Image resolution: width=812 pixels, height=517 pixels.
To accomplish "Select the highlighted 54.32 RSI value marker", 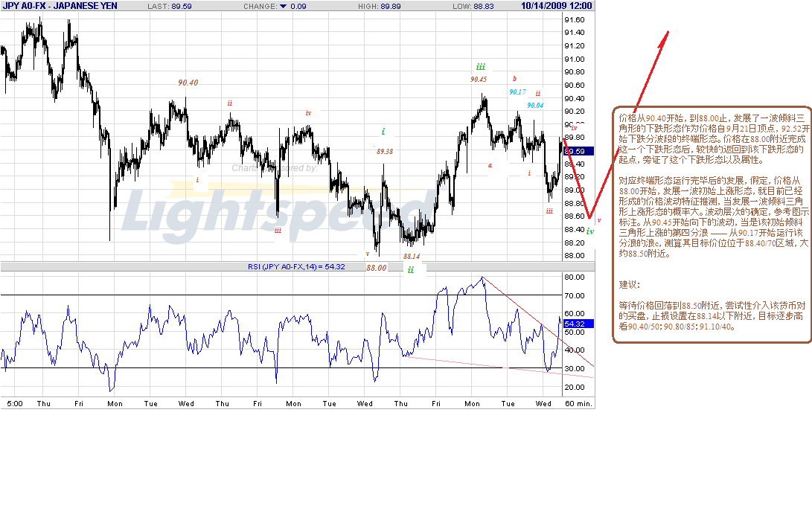I will point(578,324).
